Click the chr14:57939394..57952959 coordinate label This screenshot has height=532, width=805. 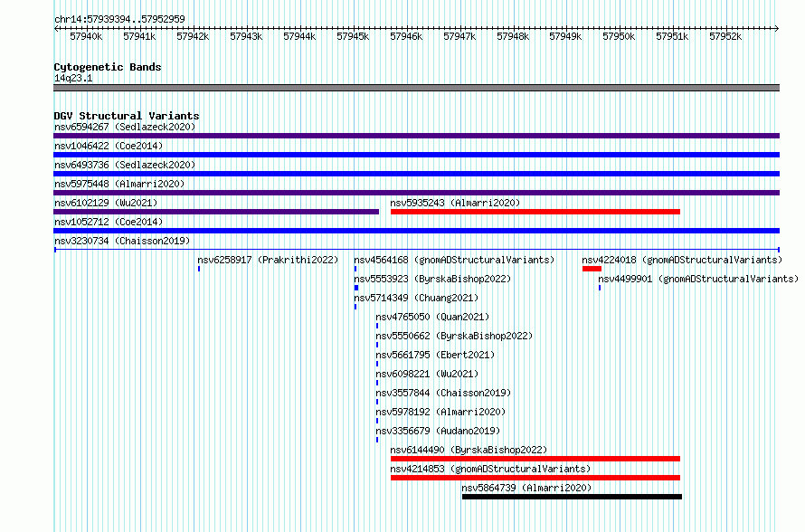tap(119, 19)
